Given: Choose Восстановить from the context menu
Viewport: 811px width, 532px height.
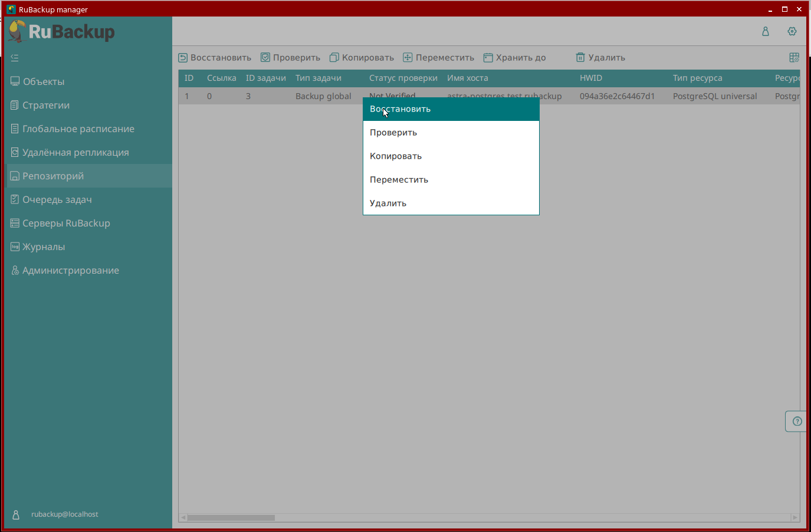Looking at the screenshot, I should [x=451, y=109].
